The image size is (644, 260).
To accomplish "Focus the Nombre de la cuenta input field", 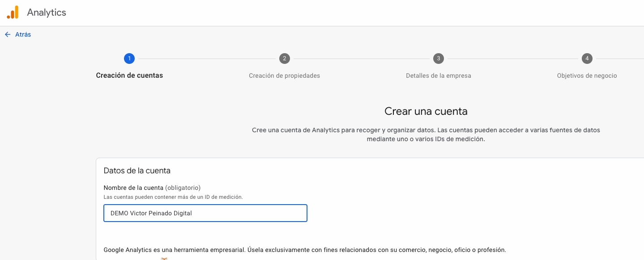I will pyautogui.click(x=205, y=213).
